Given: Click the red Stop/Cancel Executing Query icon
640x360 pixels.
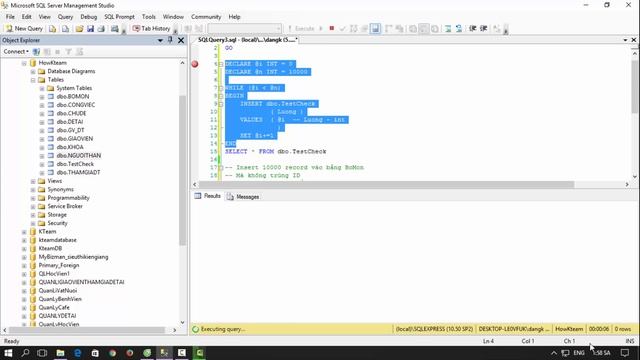Looking at the screenshot, I should click(331, 28).
